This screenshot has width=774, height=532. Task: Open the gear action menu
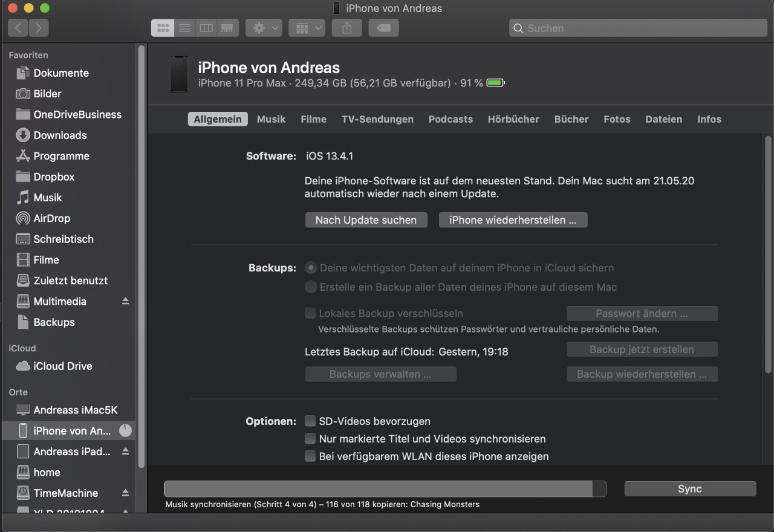tap(264, 28)
